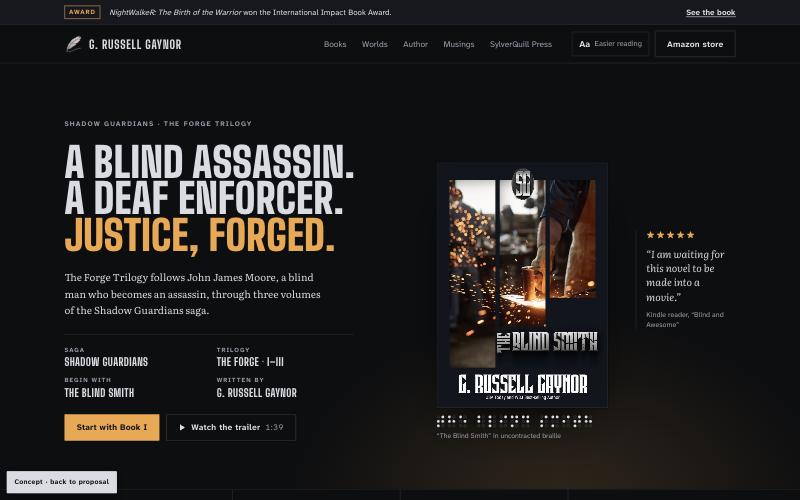
Task: Return via Concept back to proposal button
Action: [62, 482]
